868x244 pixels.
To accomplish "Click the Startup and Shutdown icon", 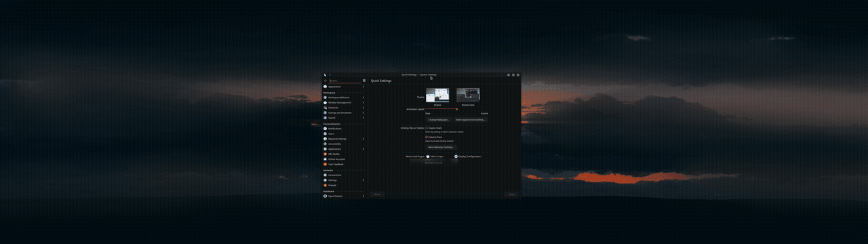I will tap(325, 113).
